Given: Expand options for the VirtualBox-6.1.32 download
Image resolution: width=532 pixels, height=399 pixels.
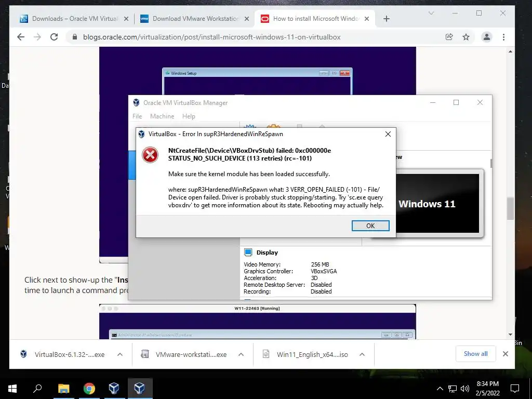Looking at the screenshot, I should pyautogui.click(x=120, y=354).
